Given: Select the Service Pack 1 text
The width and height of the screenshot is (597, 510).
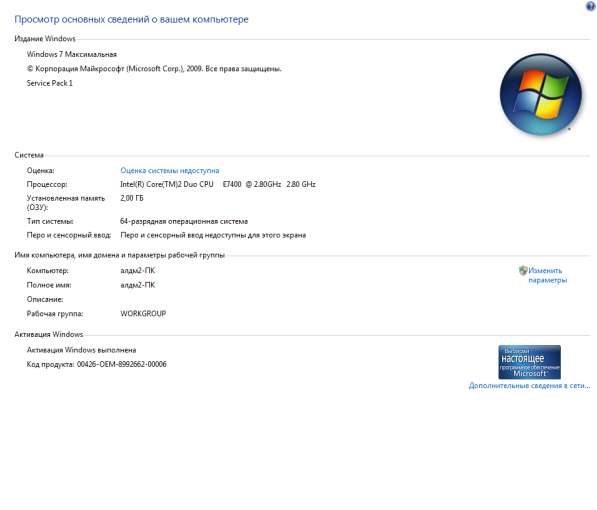Looking at the screenshot, I should pyautogui.click(x=49, y=83).
